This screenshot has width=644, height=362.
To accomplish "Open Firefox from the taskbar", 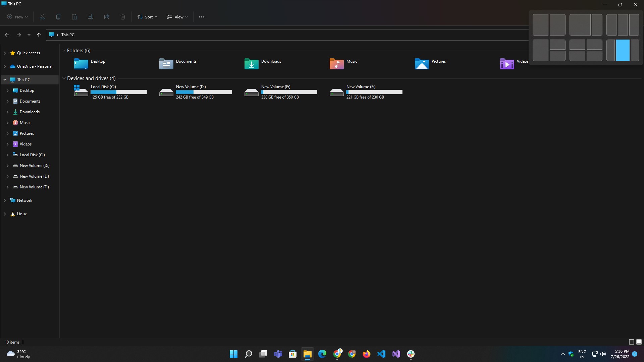I will [x=367, y=354].
